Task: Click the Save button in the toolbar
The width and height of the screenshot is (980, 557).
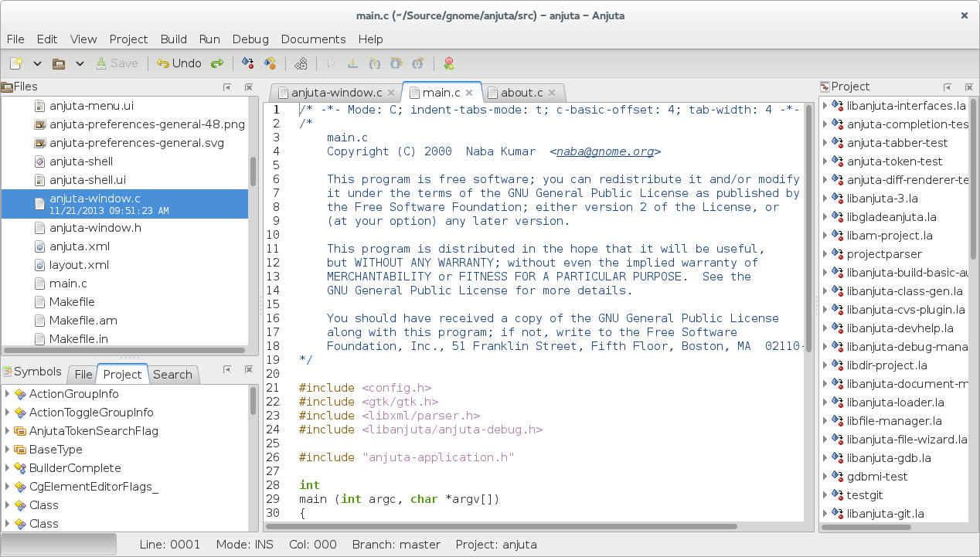Action: click(117, 63)
